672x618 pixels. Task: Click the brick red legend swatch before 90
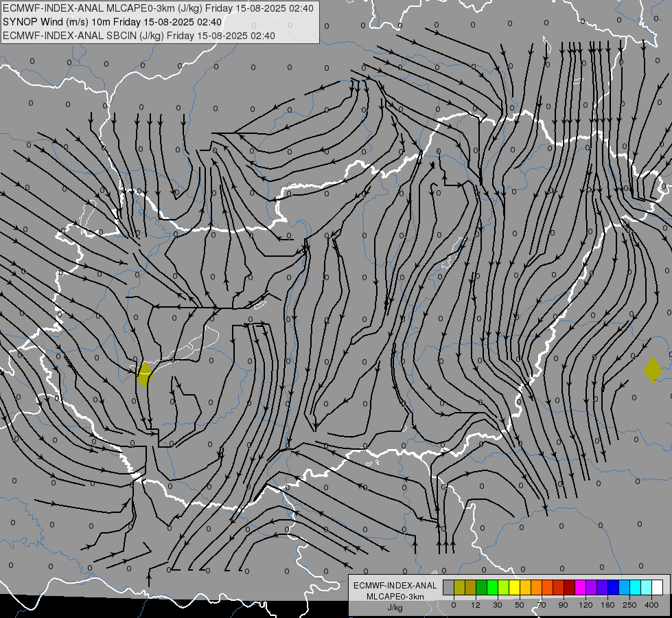point(559,588)
